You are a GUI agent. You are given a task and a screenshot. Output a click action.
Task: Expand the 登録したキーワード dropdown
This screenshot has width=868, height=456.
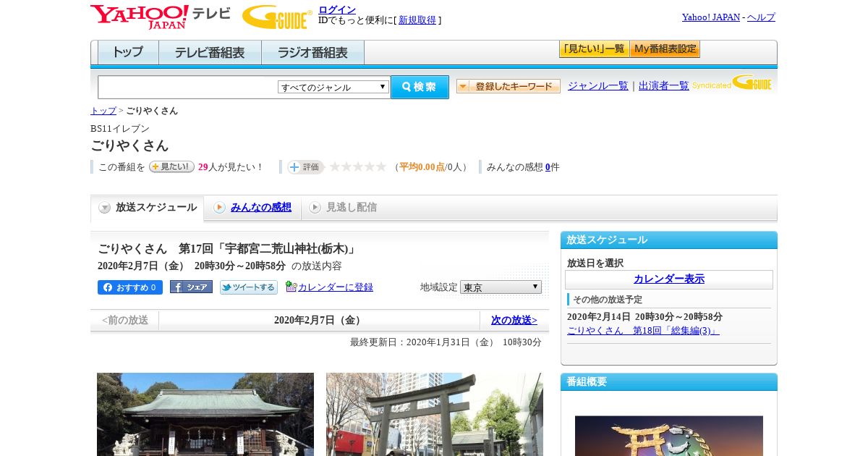point(509,86)
